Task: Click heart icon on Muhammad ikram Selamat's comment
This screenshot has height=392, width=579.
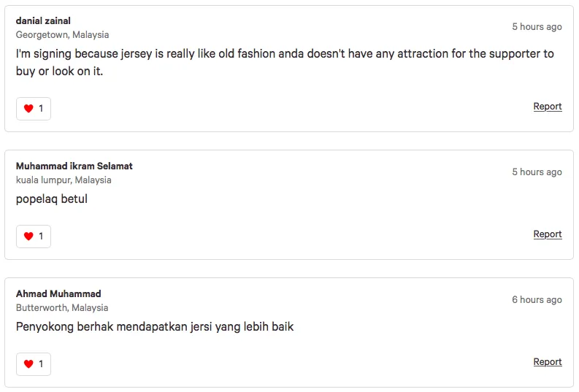Action: 28,237
